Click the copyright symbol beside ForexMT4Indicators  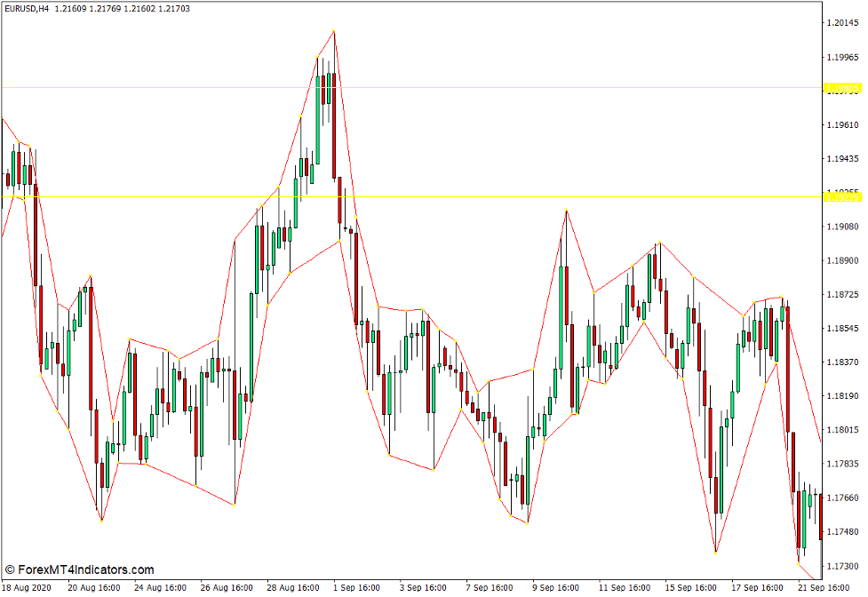coord(10,569)
